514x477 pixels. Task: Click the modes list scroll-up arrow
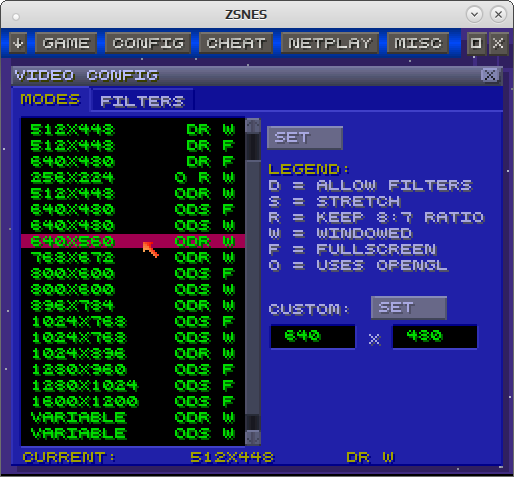click(x=253, y=126)
